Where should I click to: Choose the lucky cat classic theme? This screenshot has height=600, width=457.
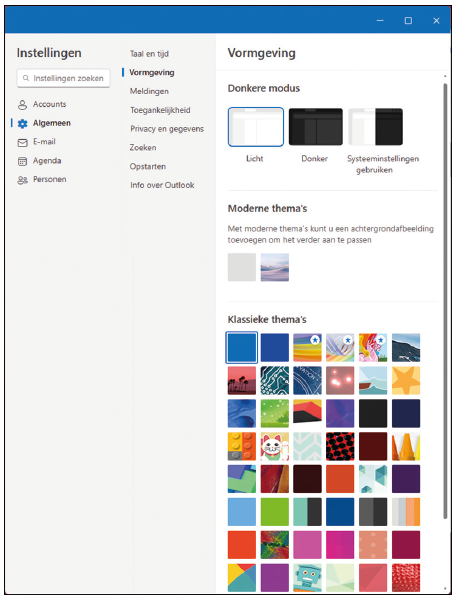tap(274, 446)
